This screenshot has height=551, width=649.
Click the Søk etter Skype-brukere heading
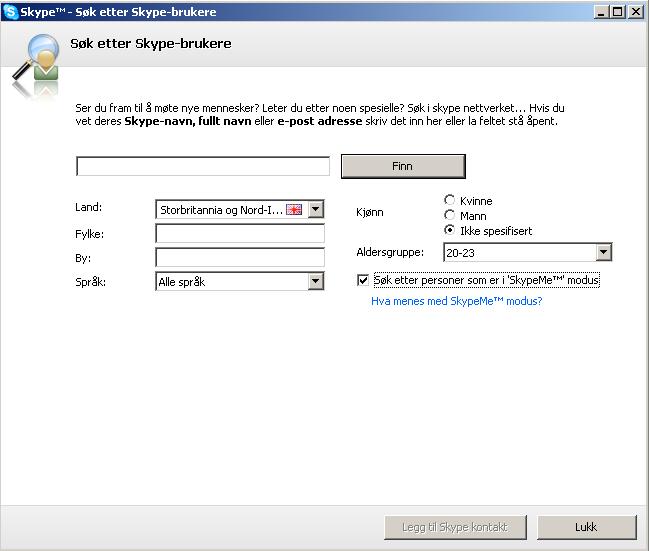pos(151,43)
